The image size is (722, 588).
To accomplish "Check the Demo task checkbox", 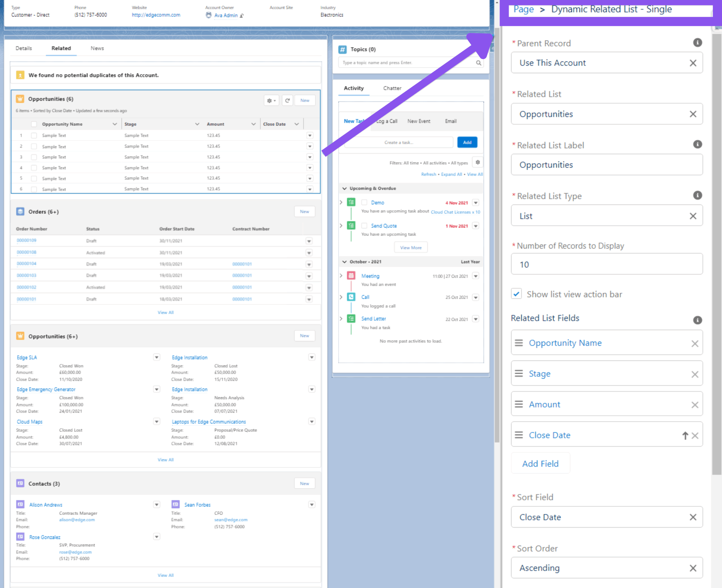I will (x=364, y=202).
